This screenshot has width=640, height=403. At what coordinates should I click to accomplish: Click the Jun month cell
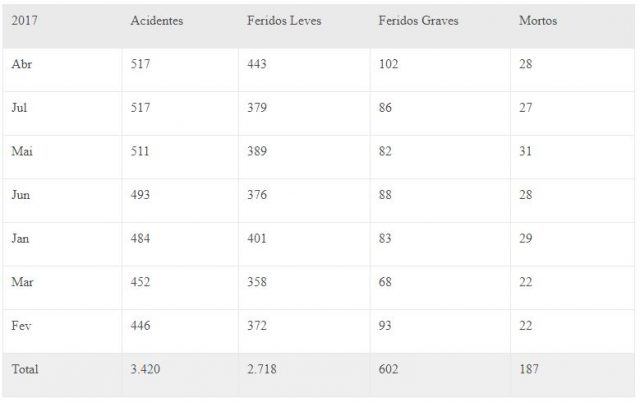(21, 195)
